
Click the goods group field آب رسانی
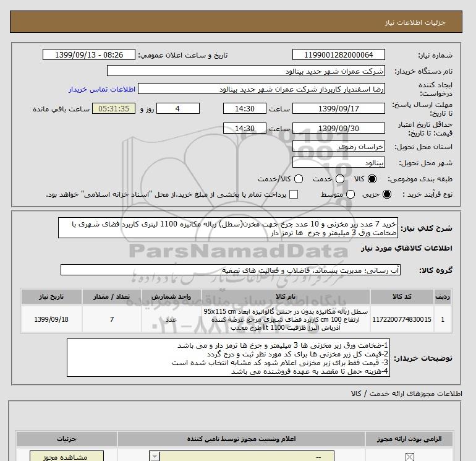(x=231, y=270)
